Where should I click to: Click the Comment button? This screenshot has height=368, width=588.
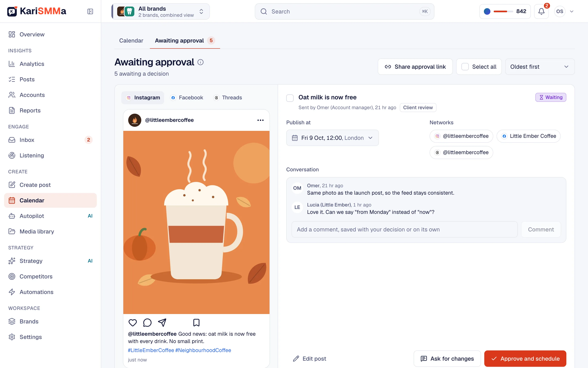pos(541,229)
